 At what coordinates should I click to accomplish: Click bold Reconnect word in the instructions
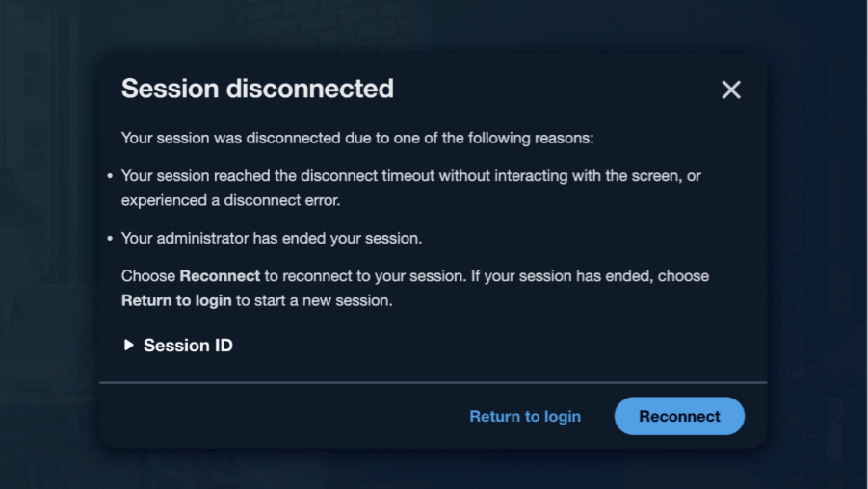[220, 276]
